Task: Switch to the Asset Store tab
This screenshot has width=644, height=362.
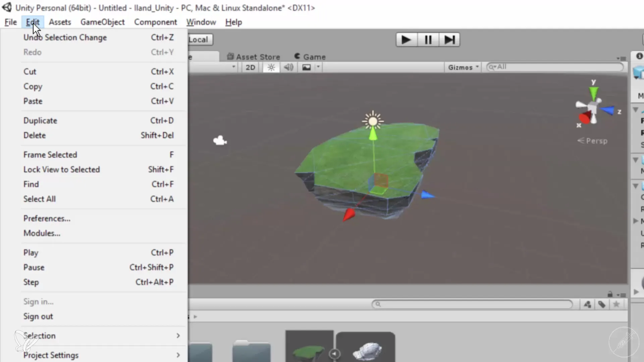Action: tap(254, 57)
